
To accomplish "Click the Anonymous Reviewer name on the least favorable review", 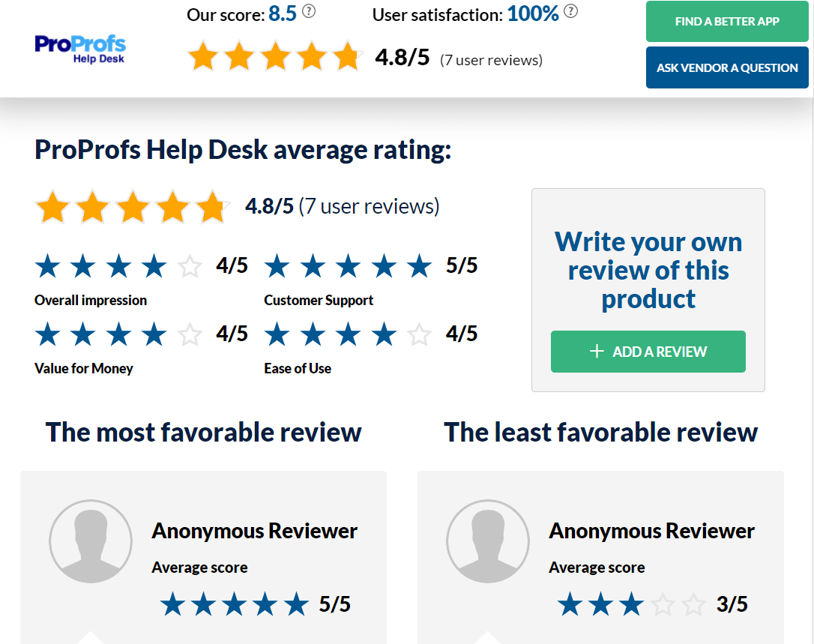I will pos(651,531).
